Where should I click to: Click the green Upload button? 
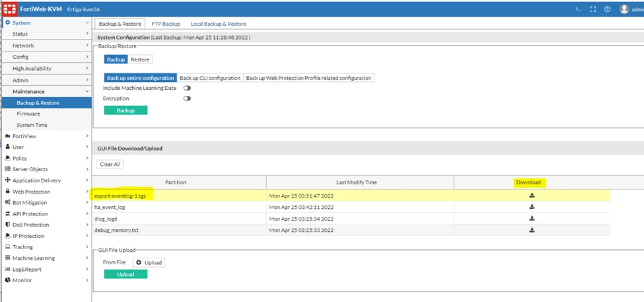(125, 274)
